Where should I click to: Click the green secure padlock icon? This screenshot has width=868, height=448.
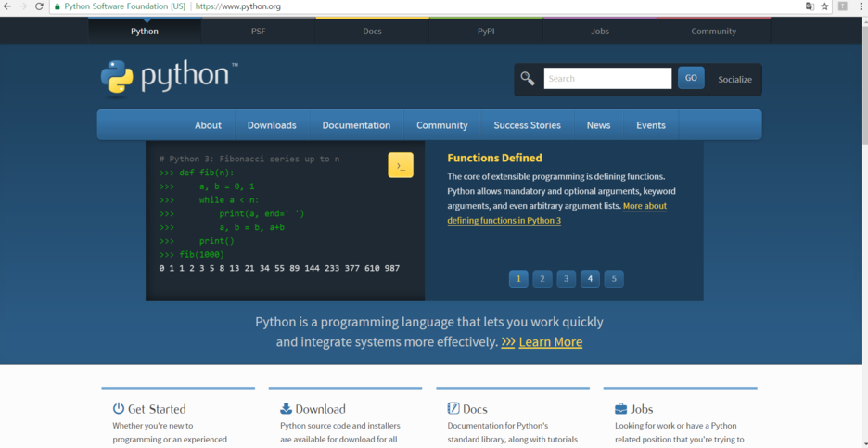pyautogui.click(x=57, y=6)
